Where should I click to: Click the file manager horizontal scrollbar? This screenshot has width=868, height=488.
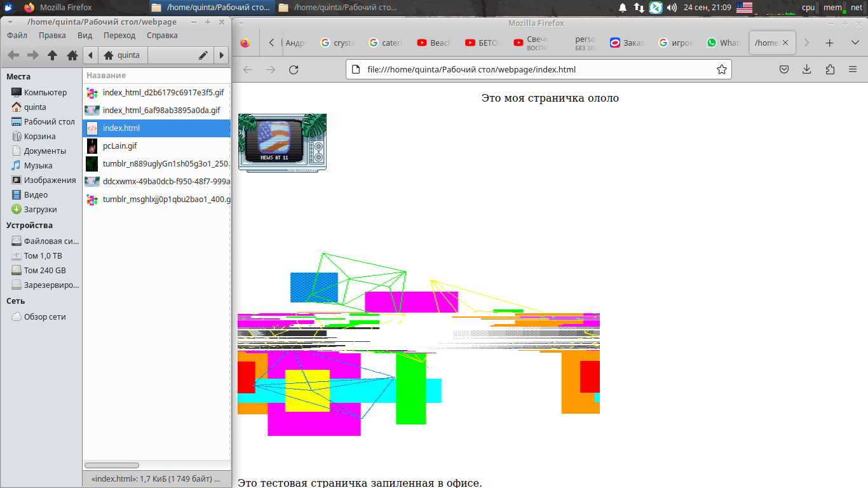(112, 466)
